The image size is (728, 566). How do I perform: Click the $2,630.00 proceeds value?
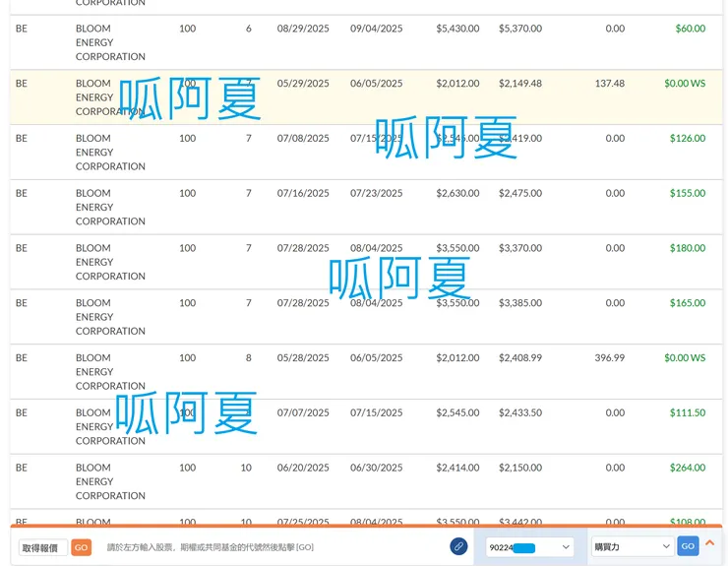click(x=457, y=193)
